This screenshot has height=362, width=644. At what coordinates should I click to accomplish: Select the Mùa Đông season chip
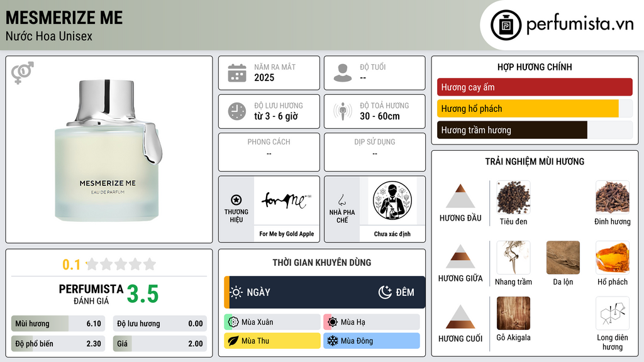pos(371,341)
